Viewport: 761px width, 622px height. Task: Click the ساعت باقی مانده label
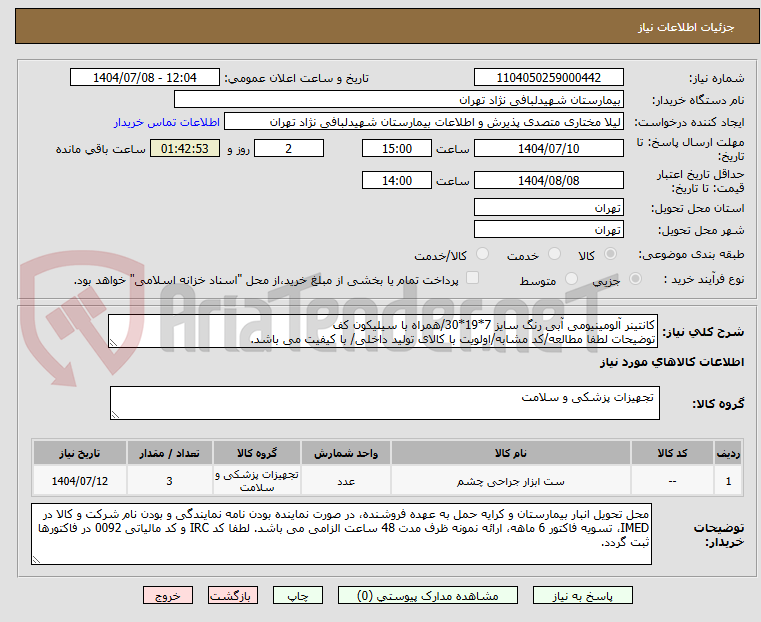pos(100,149)
